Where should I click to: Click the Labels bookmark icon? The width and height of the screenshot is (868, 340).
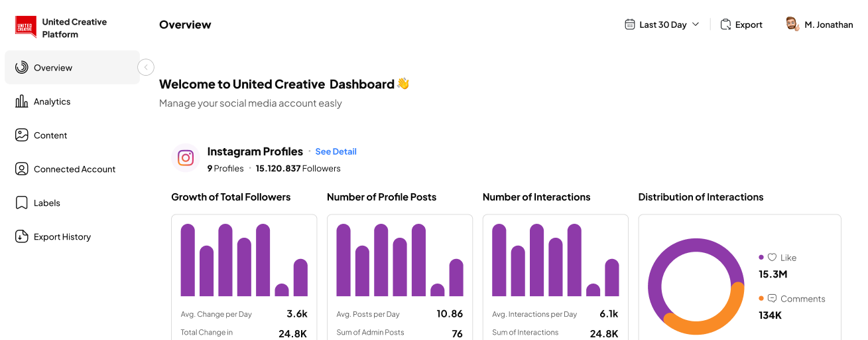(x=21, y=203)
